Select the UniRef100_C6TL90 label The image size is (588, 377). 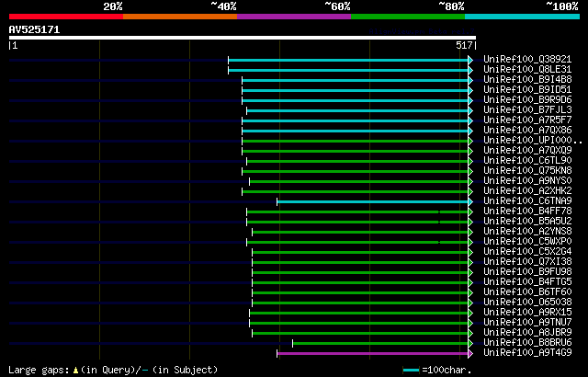point(527,161)
